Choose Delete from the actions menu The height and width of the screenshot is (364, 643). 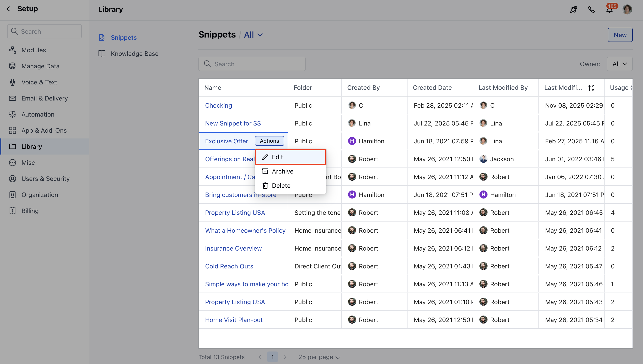281,186
